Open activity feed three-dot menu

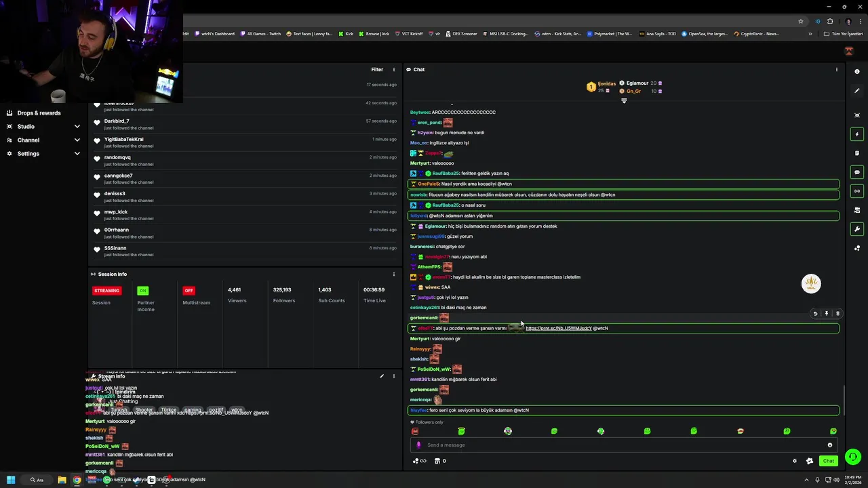tap(394, 69)
